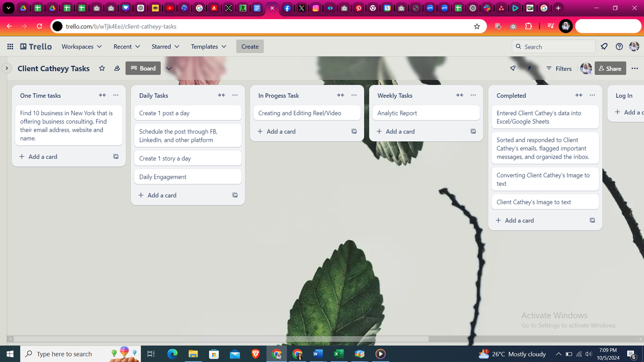This screenshot has width=644, height=362.
Task: Expand the Workspaces dropdown
Action: 81,47
